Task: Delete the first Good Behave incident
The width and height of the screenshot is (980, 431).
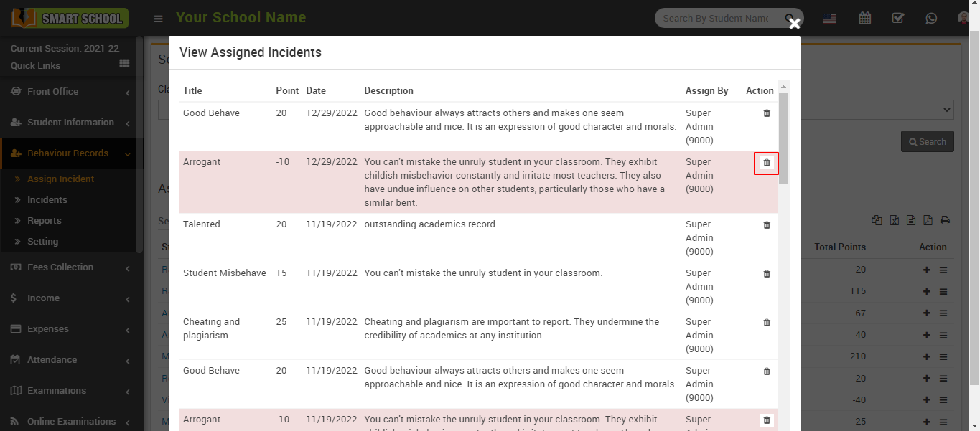Action: [766, 113]
